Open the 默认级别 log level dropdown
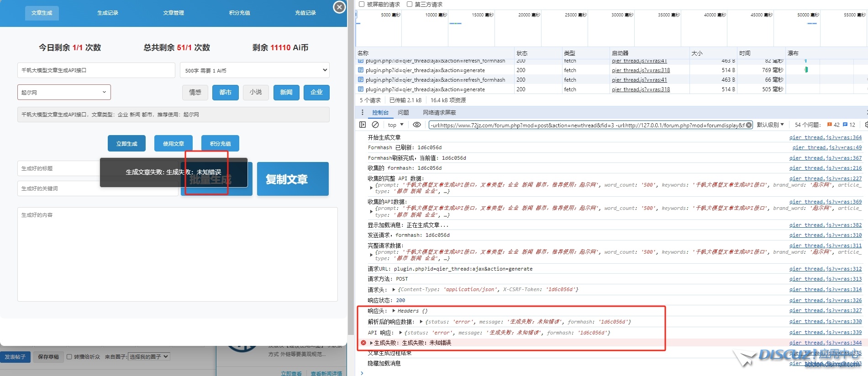Viewport: 868px width, 376px height. (770, 125)
